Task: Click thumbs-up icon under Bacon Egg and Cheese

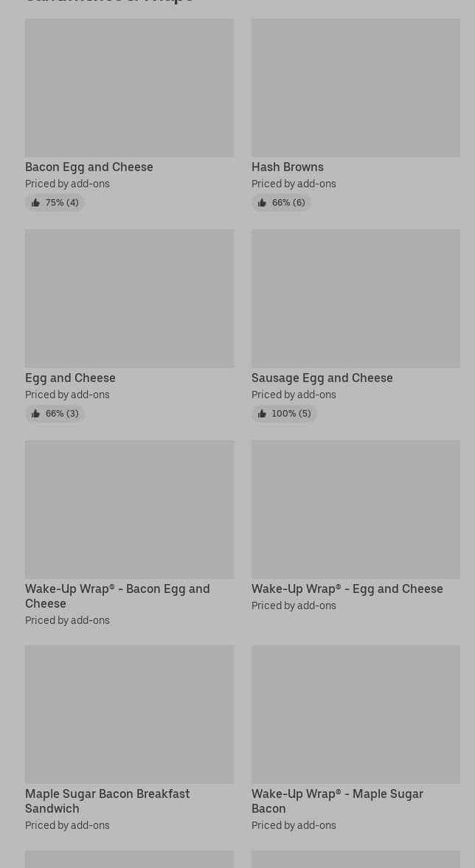Action: pyautogui.click(x=35, y=203)
